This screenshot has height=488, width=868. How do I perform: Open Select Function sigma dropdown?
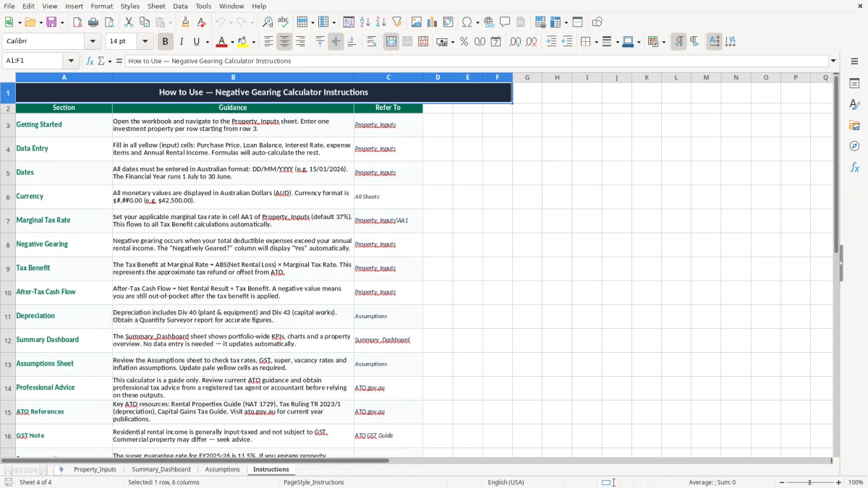coord(111,61)
